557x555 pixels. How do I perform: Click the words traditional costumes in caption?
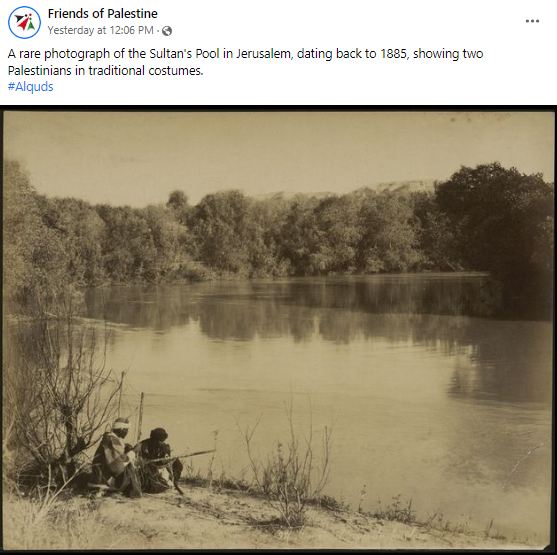point(146,70)
